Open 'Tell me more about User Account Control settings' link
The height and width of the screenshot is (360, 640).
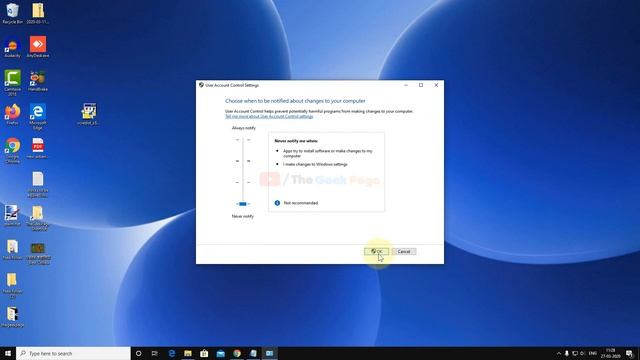[269, 117]
